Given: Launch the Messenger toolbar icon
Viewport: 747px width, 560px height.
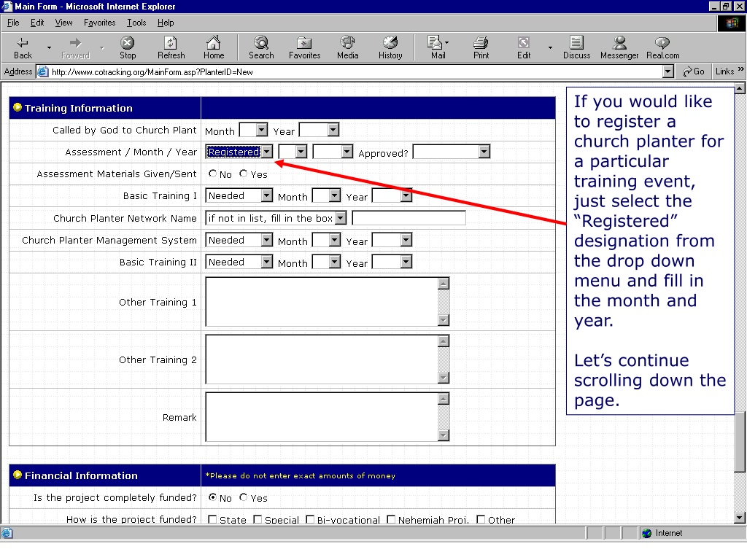Looking at the screenshot, I should click(x=619, y=47).
